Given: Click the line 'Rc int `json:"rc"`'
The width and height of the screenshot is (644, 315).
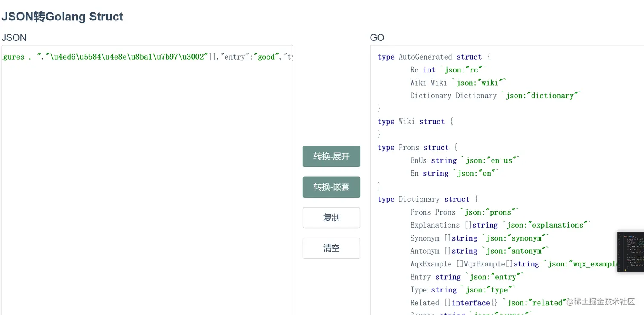Looking at the screenshot, I should point(448,70).
